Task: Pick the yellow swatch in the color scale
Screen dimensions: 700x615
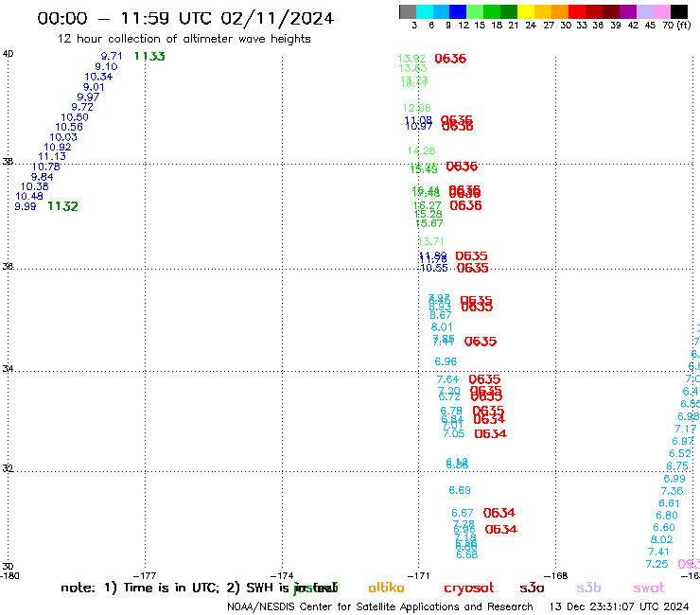Action: (x=526, y=11)
